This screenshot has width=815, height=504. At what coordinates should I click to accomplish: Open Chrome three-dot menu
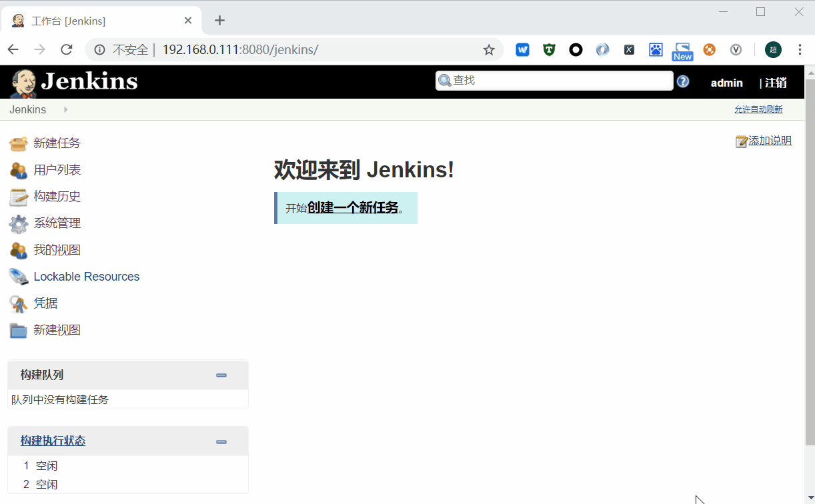click(800, 50)
